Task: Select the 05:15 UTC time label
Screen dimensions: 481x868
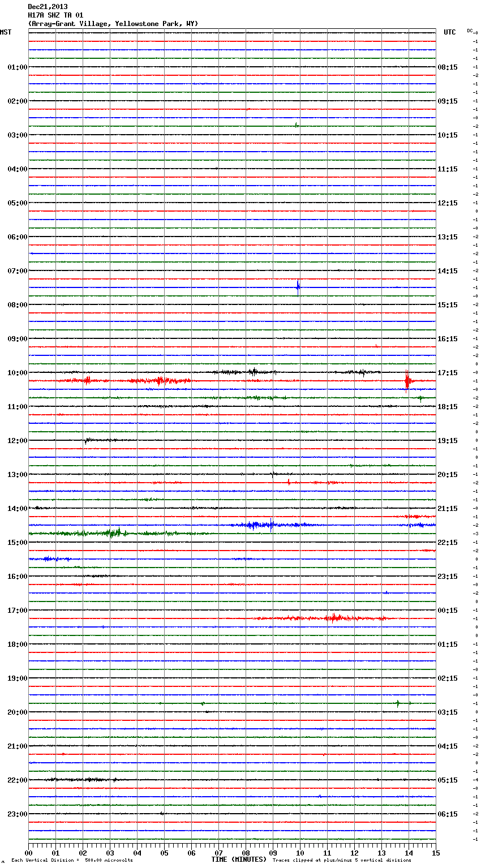Action: (448, 780)
